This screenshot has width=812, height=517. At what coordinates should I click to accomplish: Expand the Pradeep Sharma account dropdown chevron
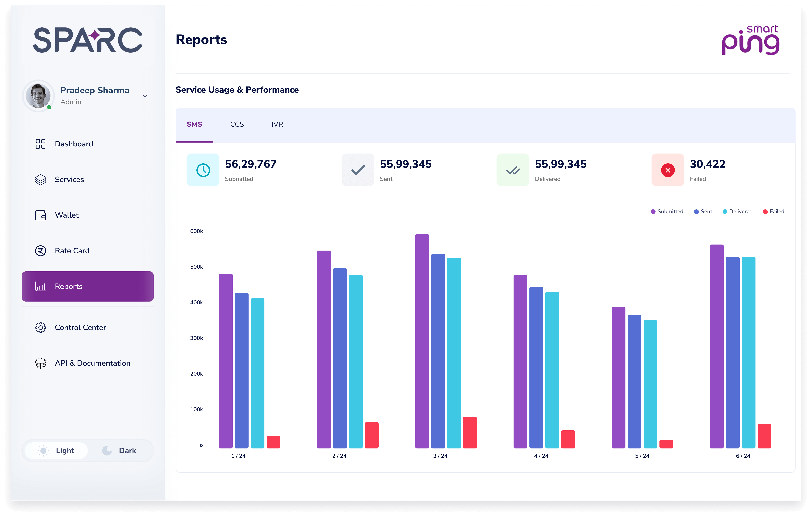pyautogui.click(x=145, y=96)
